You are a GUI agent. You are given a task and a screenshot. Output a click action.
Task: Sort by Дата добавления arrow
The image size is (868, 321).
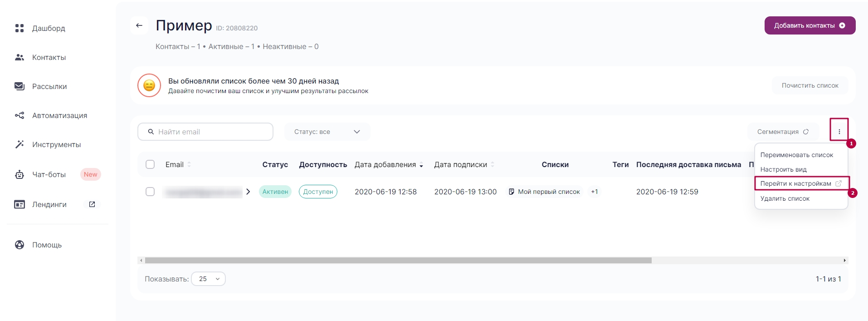tap(421, 165)
